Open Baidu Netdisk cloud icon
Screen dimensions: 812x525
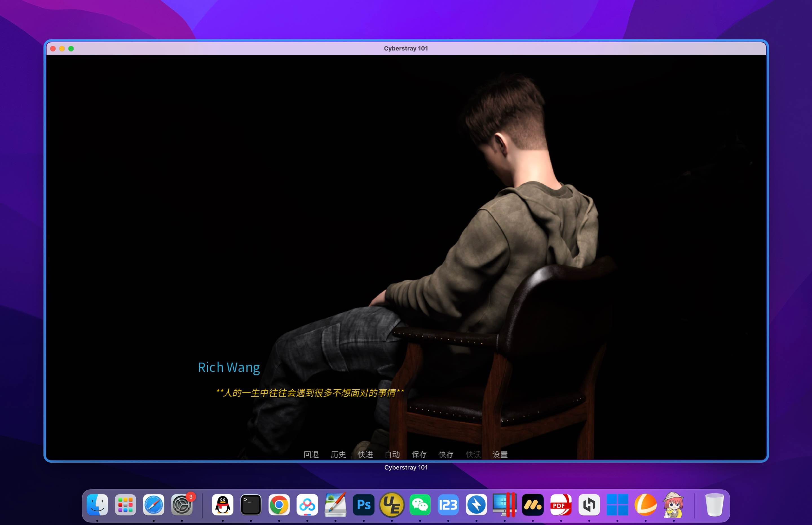coord(307,504)
